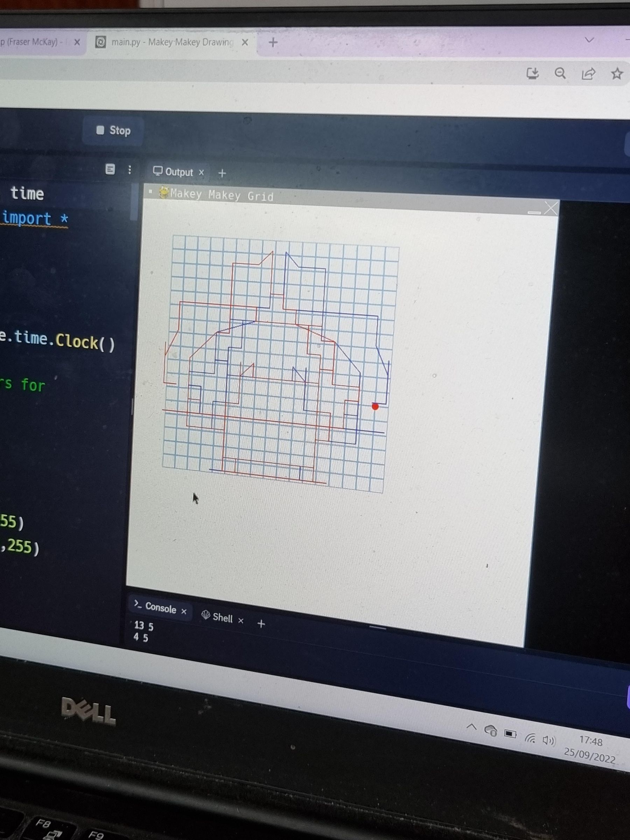Select the monitor icon on the Output tab
This screenshot has width=630, height=840.
coord(158,171)
